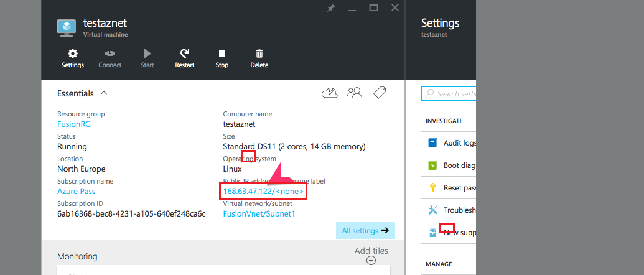Click the MANAGE section heading
Image resolution: width=644 pixels, height=275 pixels.
439,264
